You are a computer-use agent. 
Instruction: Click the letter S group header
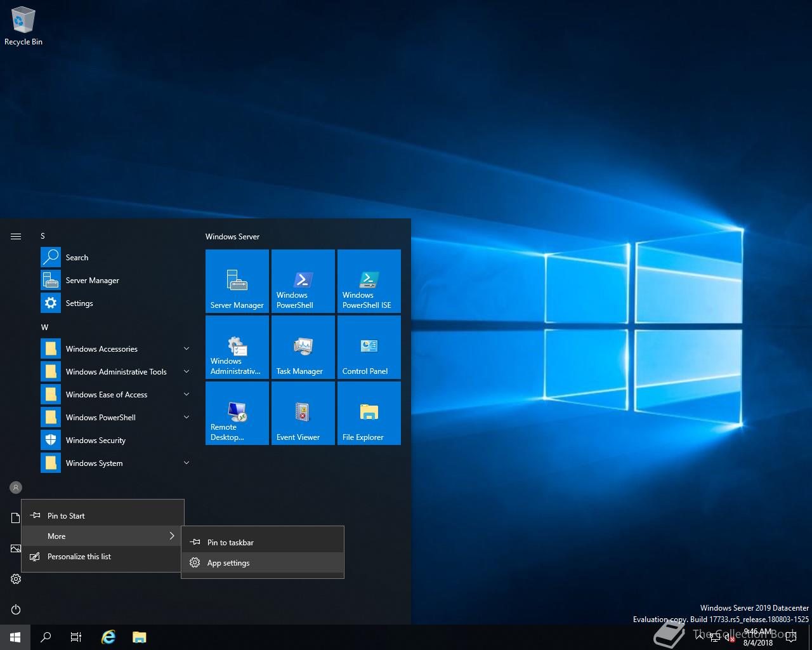pyautogui.click(x=43, y=235)
